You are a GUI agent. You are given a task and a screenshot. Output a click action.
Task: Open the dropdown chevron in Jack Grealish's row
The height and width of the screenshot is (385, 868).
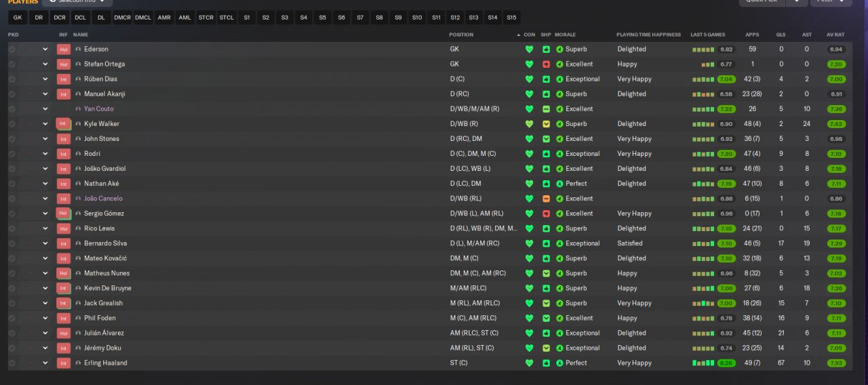point(45,303)
